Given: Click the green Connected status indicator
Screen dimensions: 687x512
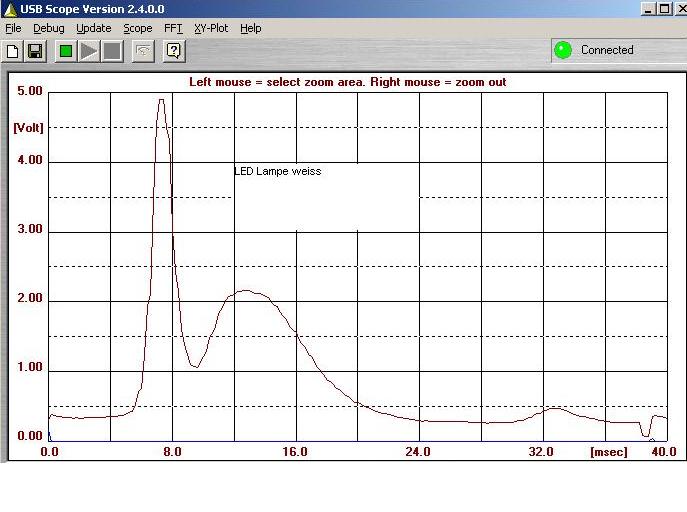Looking at the screenshot, I should [x=563, y=50].
